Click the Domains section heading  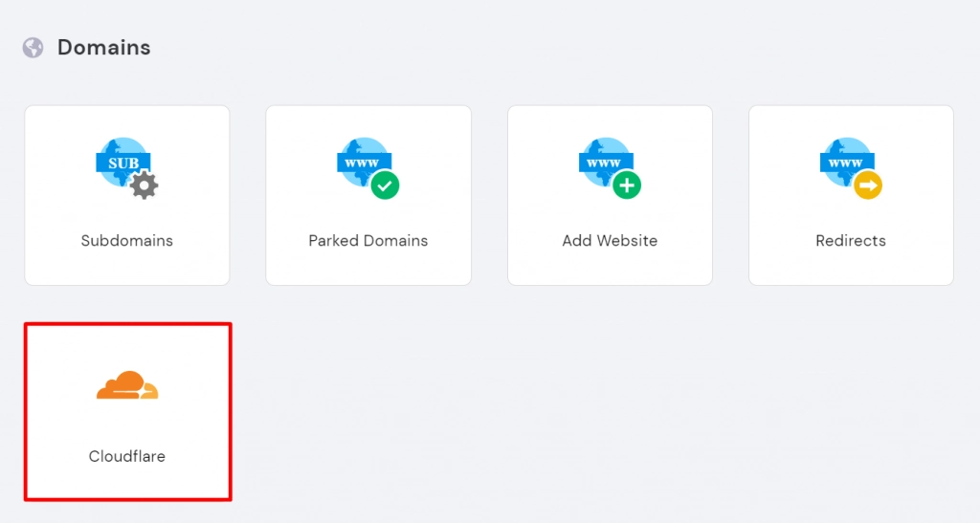[x=103, y=48]
